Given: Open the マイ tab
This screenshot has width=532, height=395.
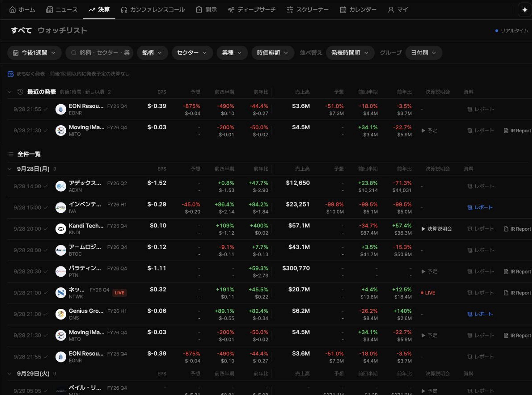Looking at the screenshot, I should 398,10.
